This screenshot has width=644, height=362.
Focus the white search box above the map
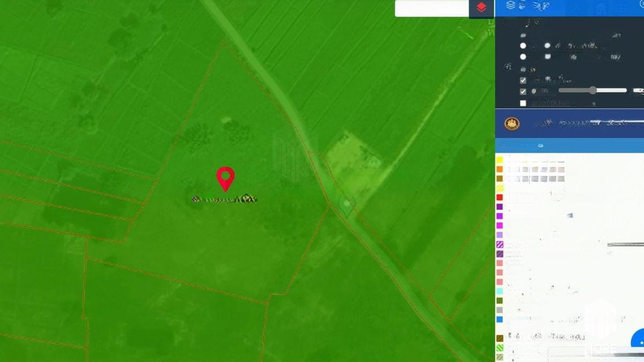coord(432,8)
